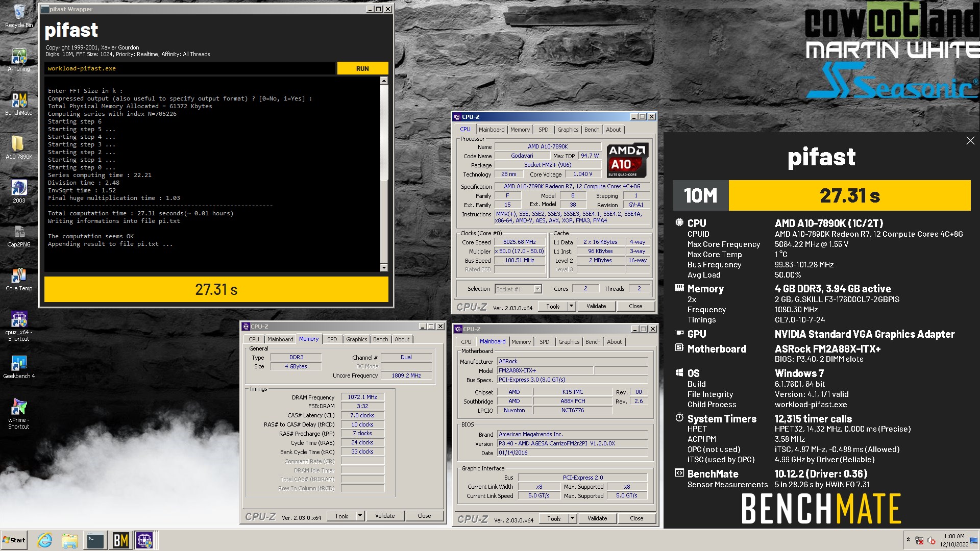The image size is (980, 551).
Task: Click the OS Windows icon in BenchMate
Action: click(x=679, y=372)
